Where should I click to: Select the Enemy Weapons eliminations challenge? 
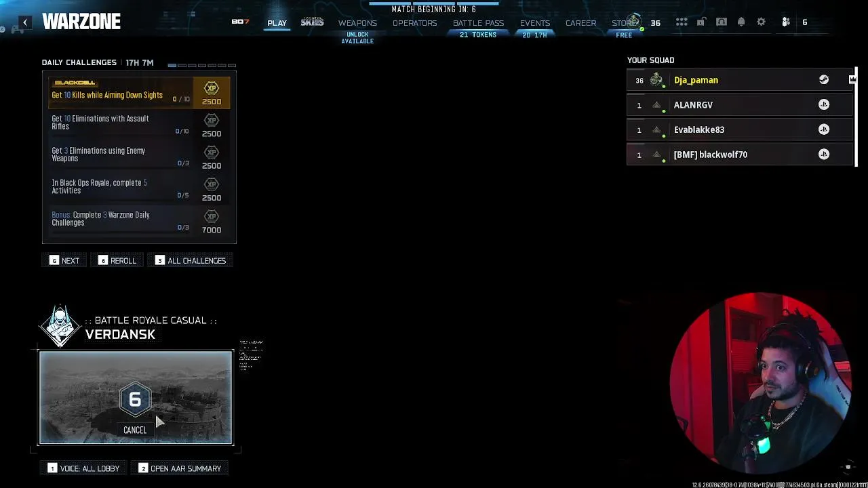139,157
